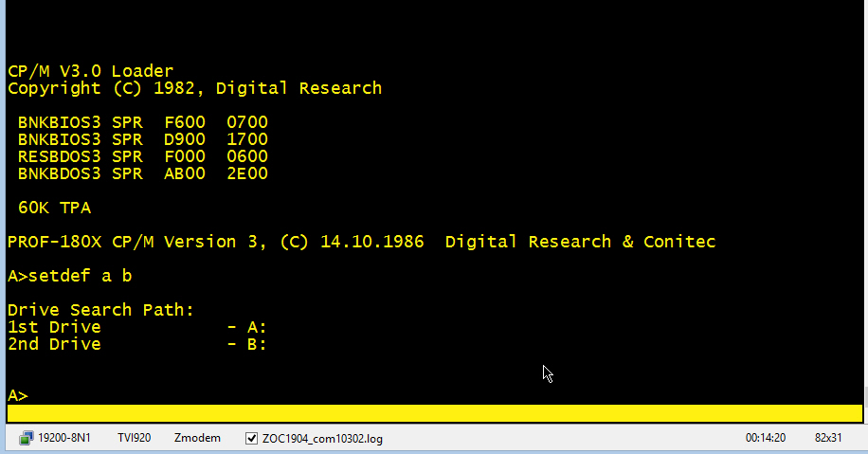The width and height of the screenshot is (868, 454).
Task: Click the PROF-180X CP/M Version 3 banner
Action: [x=360, y=242]
